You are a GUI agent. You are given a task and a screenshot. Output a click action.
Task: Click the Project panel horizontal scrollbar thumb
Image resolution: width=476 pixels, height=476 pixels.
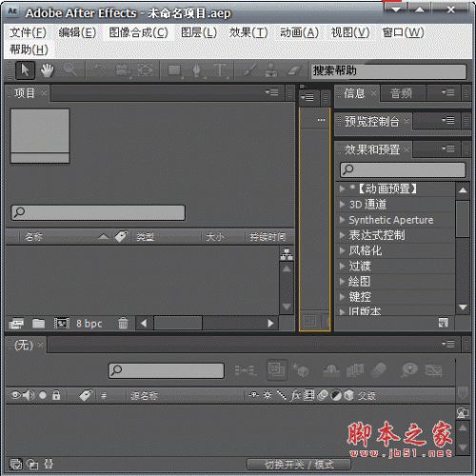178,324
